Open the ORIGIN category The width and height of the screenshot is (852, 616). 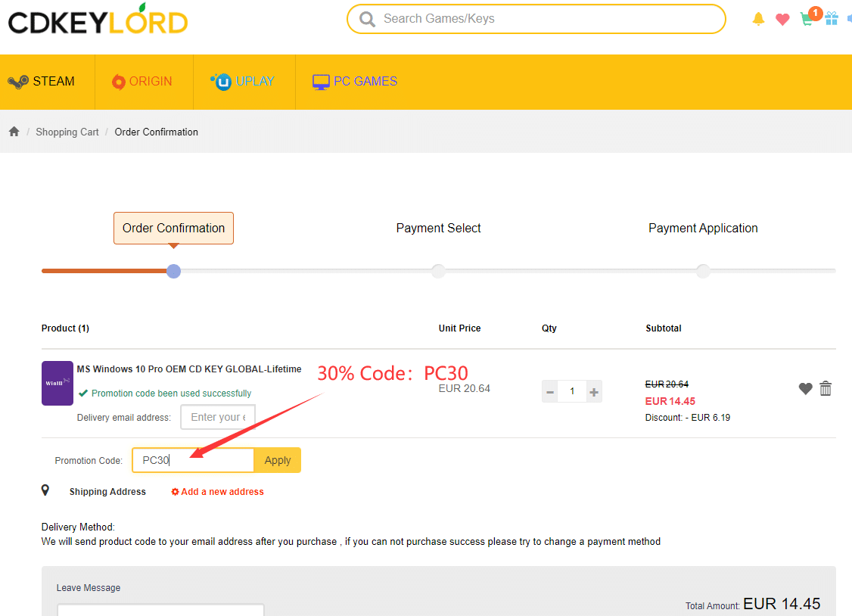[141, 82]
